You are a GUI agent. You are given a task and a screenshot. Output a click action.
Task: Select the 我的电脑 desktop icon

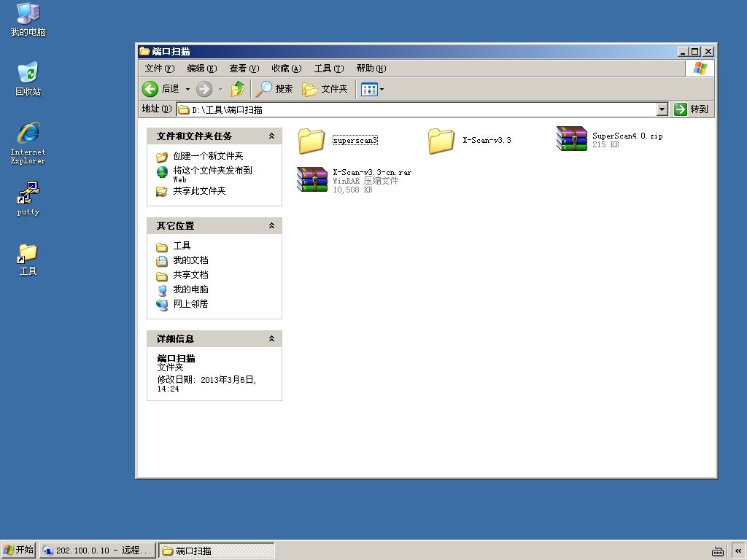(x=28, y=19)
